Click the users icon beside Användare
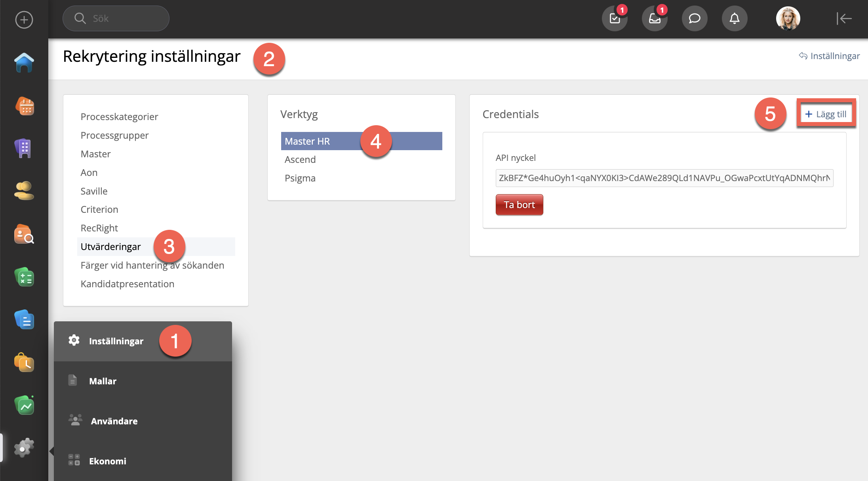 75,420
